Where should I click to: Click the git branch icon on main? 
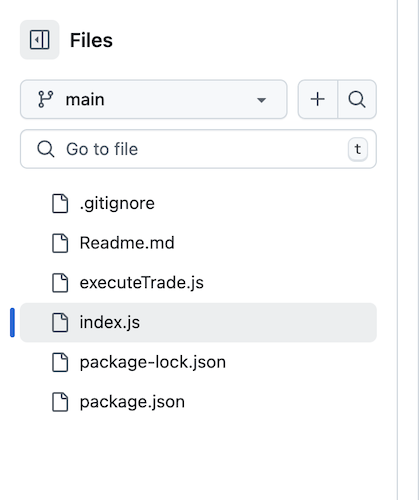tap(46, 99)
